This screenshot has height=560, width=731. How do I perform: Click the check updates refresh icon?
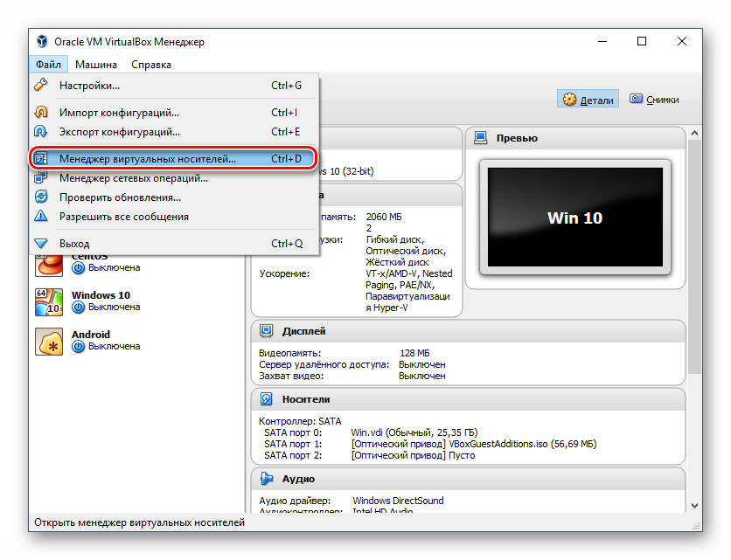click(41, 197)
